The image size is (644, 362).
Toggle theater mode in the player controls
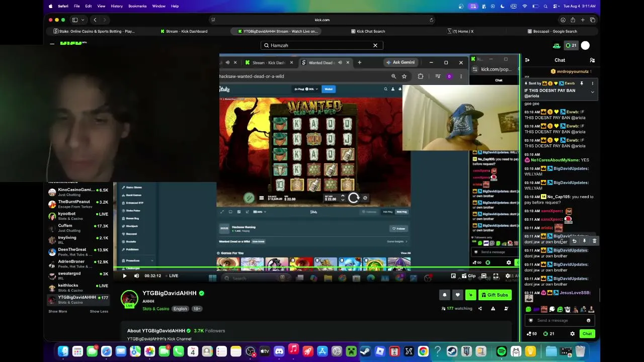484,276
